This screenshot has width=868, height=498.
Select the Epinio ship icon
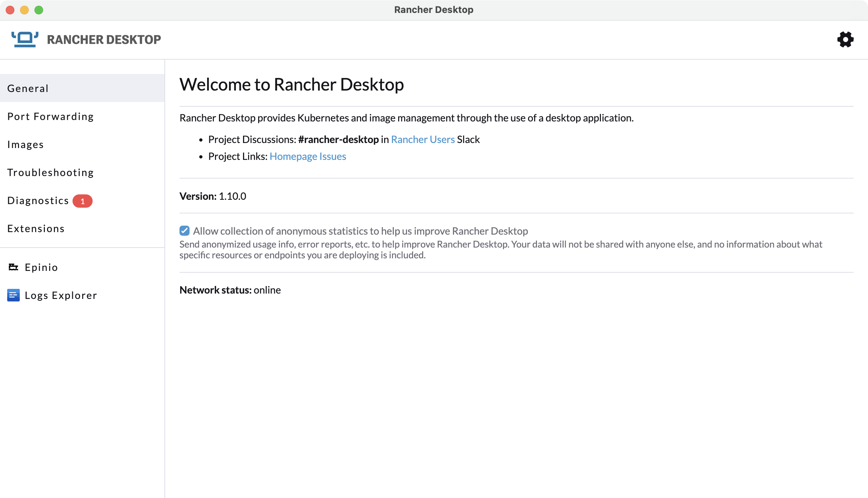click(x=13, y=267)
